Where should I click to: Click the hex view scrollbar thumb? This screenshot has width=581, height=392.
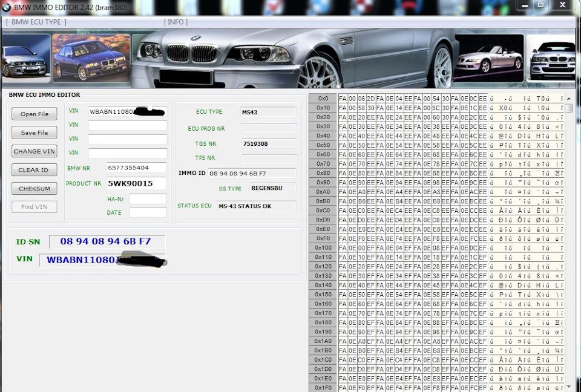569,109
